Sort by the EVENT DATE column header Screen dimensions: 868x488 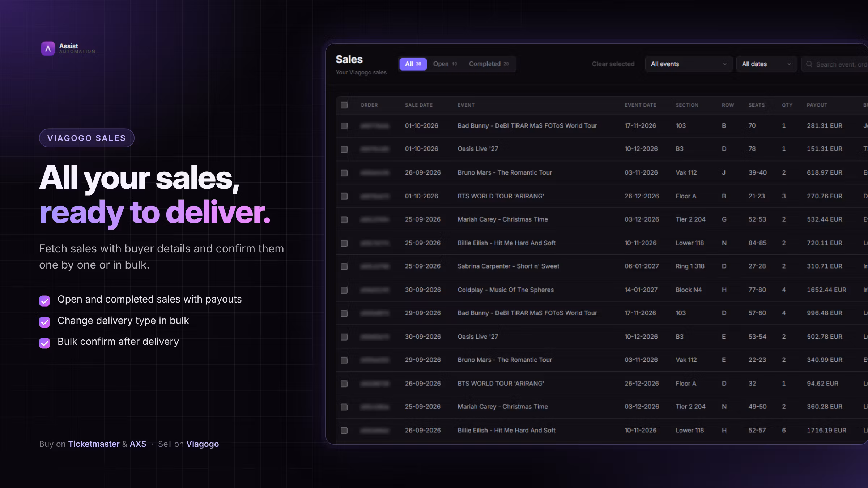(640, 105)
